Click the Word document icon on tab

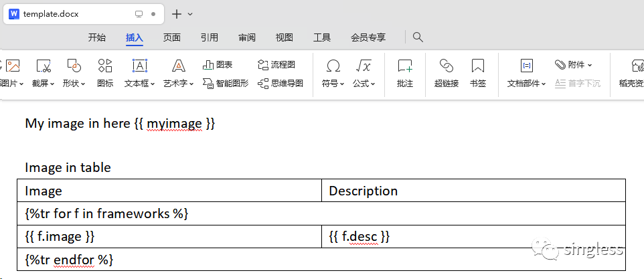[x=14, y=14]
